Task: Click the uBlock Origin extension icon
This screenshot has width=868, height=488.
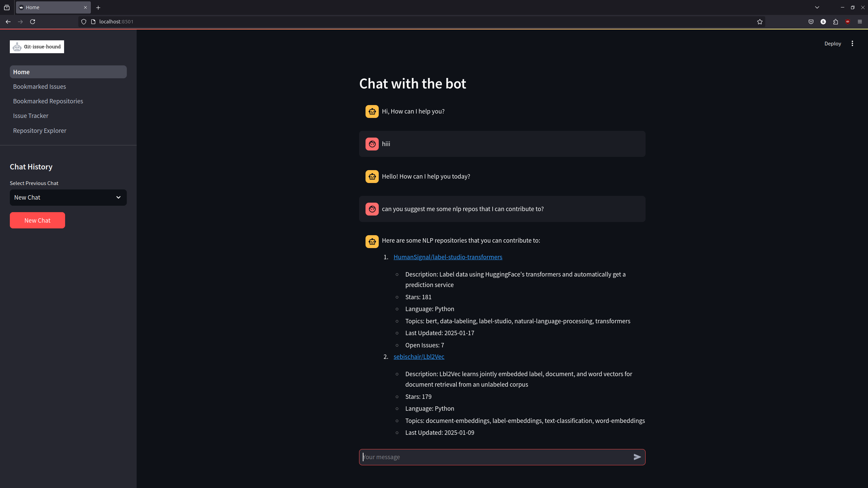Action: tap(848, 22)
